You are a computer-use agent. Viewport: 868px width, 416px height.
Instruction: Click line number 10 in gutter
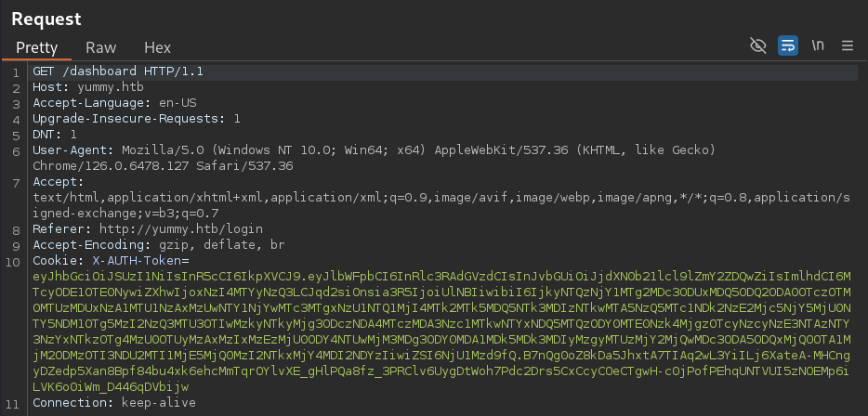tap(13, 262)
